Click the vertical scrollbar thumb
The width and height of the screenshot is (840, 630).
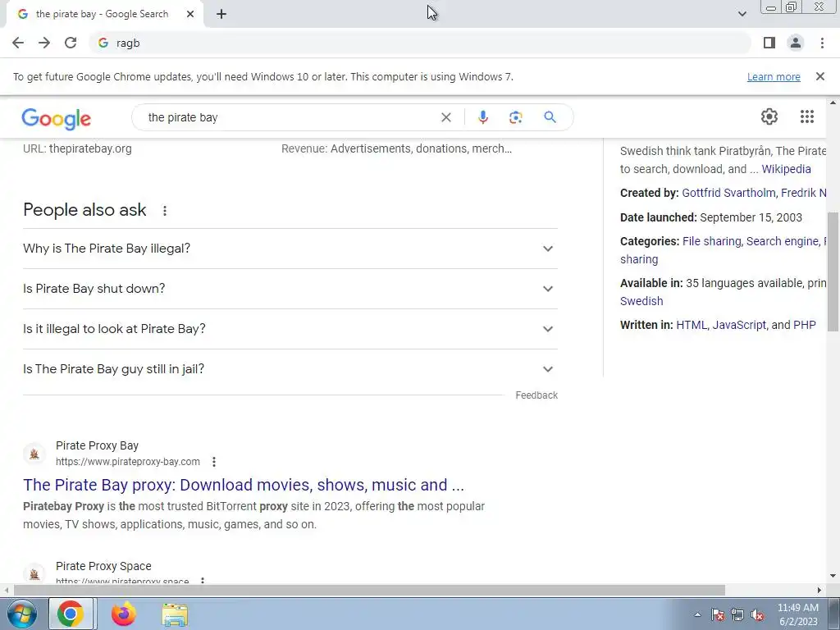(x=833, y=272)
